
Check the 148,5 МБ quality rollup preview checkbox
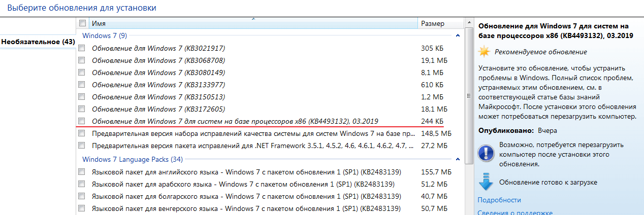pyautogui.click(x=82, y=133)
